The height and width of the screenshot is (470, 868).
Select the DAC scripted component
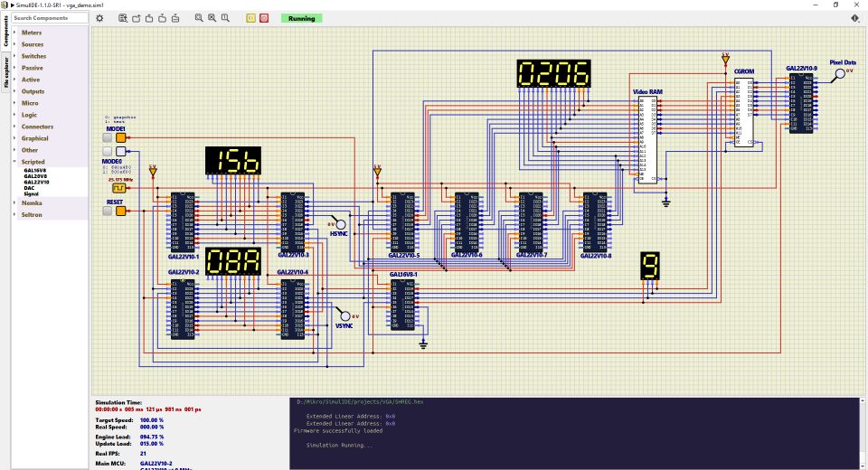(x=29, y=188)
